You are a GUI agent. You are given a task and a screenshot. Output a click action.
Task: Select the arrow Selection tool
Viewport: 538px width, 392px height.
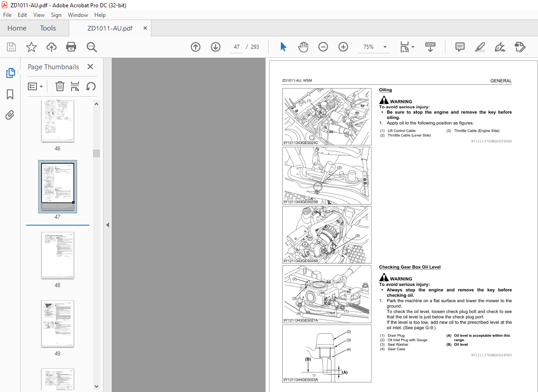click(x=283, y=47)
